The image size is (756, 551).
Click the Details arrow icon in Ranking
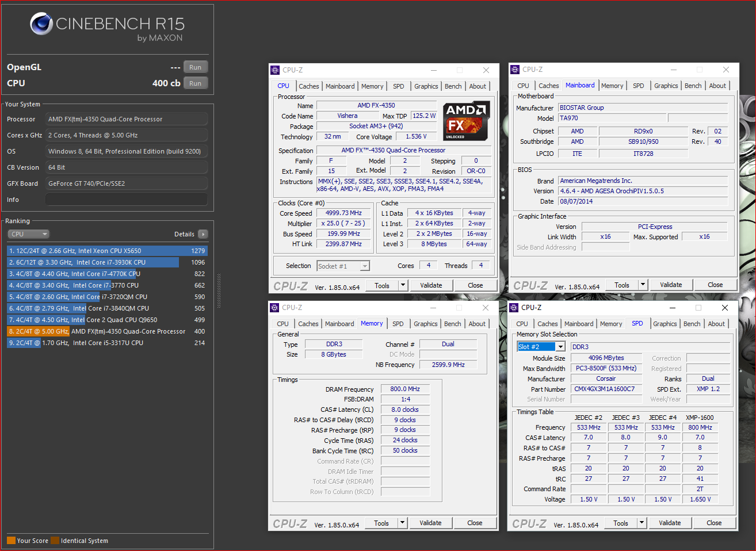point(203,234)
